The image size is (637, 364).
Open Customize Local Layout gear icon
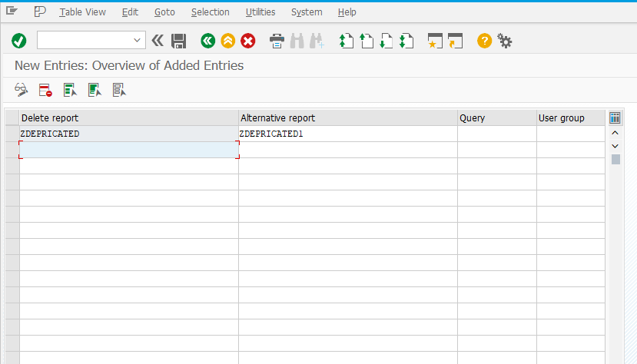(505, 41)
